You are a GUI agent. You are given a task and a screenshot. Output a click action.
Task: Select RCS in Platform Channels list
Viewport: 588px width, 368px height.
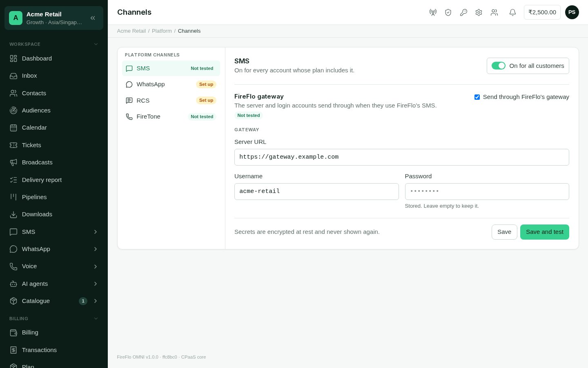point(171,101)
